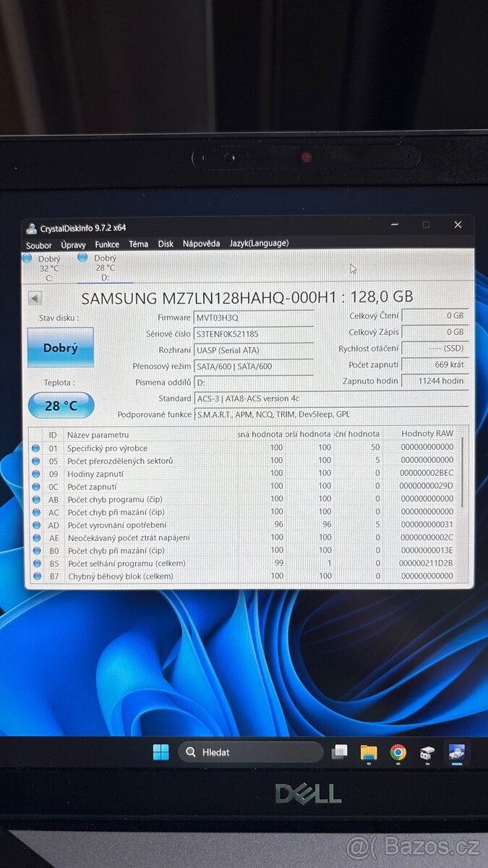Open Google Chrome from the taskbar
This screenshot has width=488, height=868.
[398, 753]
